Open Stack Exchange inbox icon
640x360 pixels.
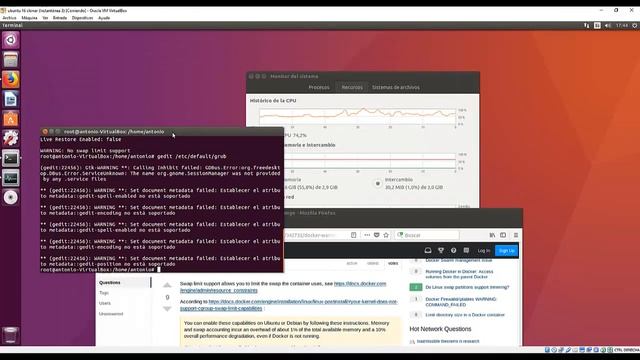[x=428, y=250]
